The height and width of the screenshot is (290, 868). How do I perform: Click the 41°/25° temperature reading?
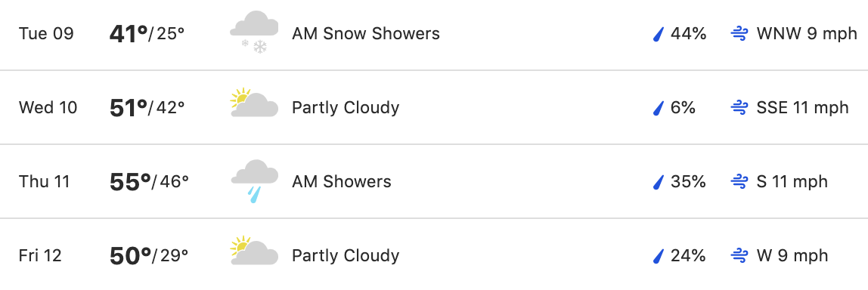tap(147, 34)
